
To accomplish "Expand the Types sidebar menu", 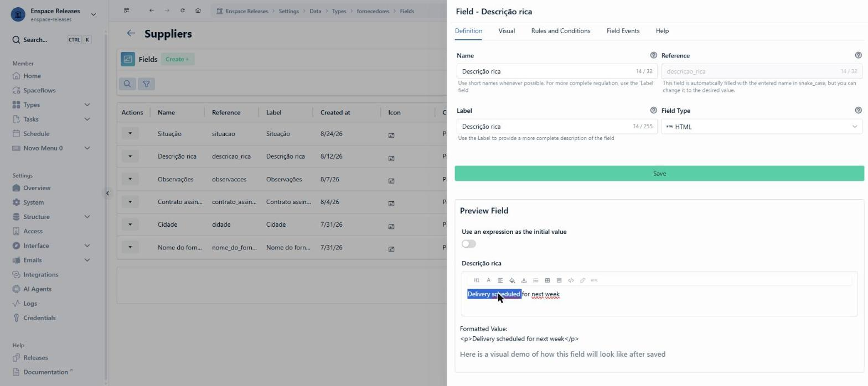I will (51, 105).
